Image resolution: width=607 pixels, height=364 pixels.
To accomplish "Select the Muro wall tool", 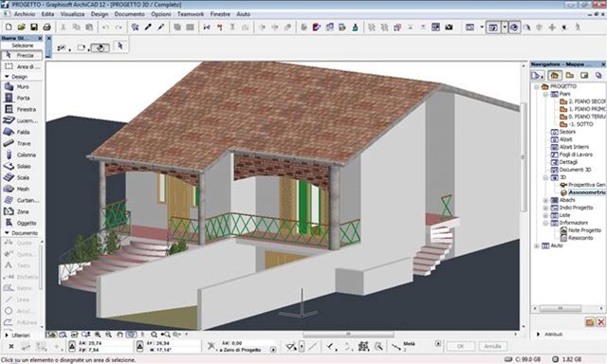I will 22,86.
